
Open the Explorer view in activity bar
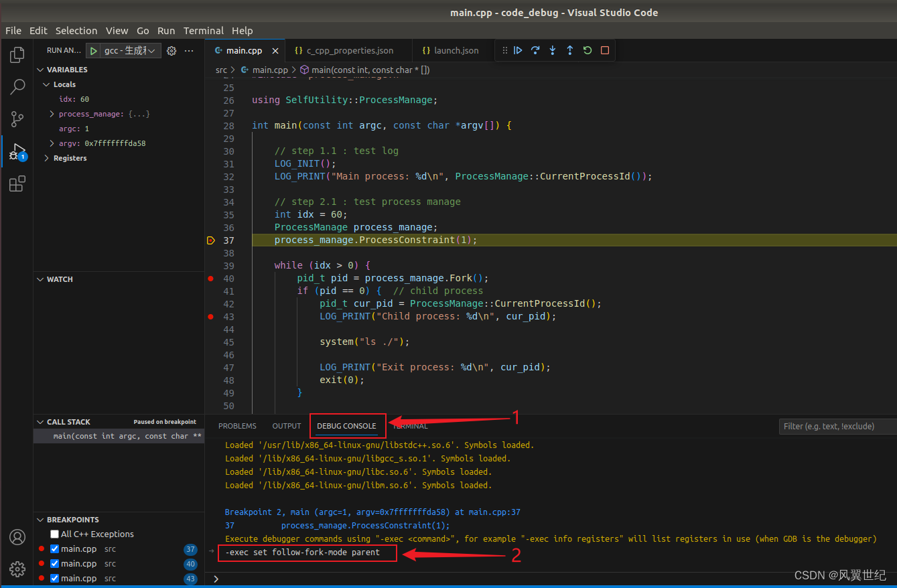click(17, 55)
